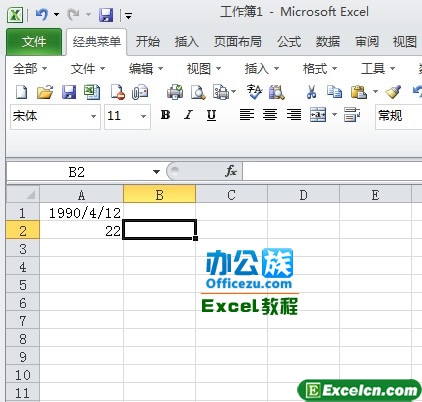The image size is (422, 402).
Task: Click the print options page icon
Action: click(x=221, y=92)
